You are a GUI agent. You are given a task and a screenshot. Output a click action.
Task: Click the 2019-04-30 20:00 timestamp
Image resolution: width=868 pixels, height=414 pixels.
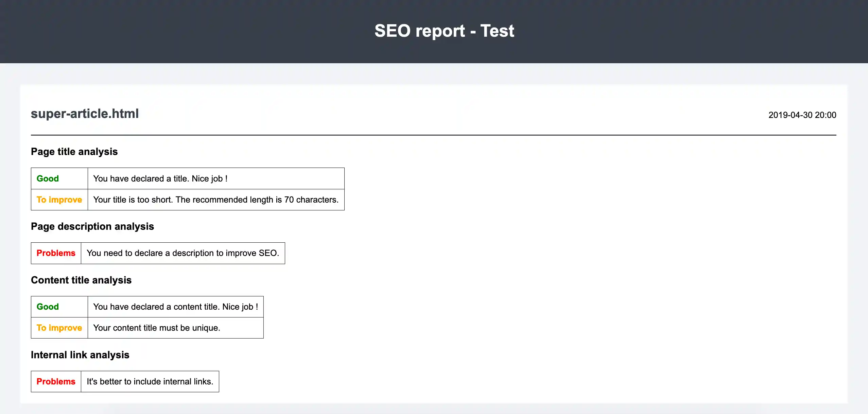[802, 115]
